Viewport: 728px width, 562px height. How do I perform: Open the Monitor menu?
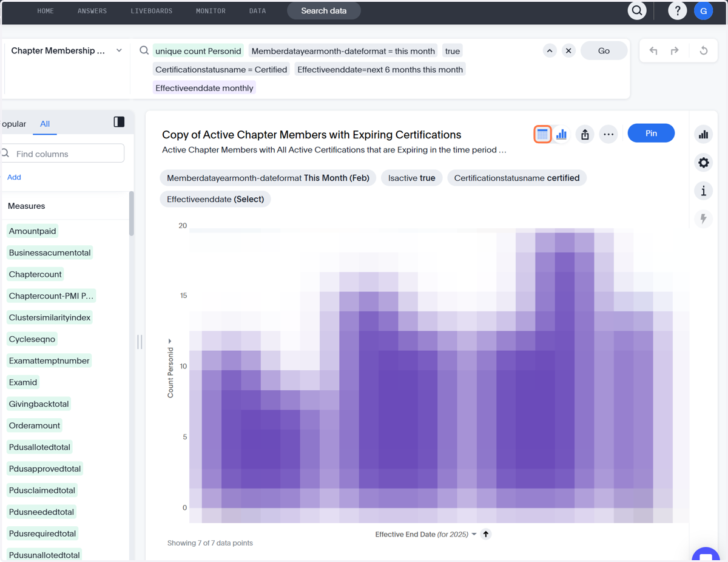click(x=211, y=11)
